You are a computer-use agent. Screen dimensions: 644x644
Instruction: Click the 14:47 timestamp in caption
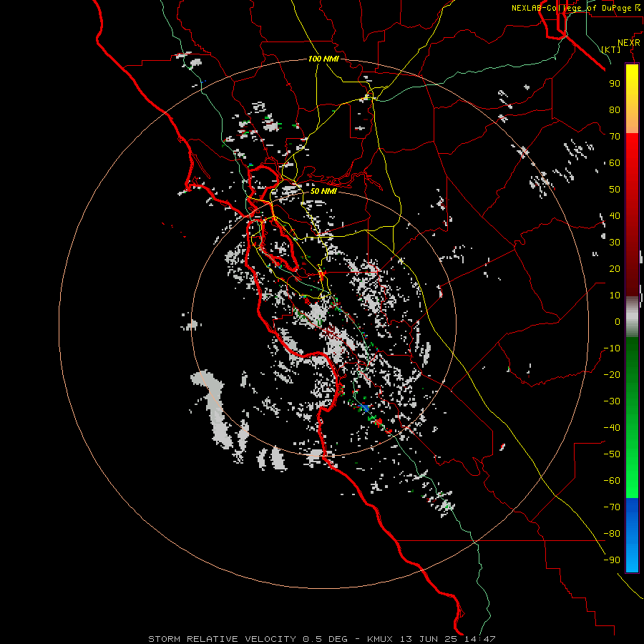coord(479,639)
